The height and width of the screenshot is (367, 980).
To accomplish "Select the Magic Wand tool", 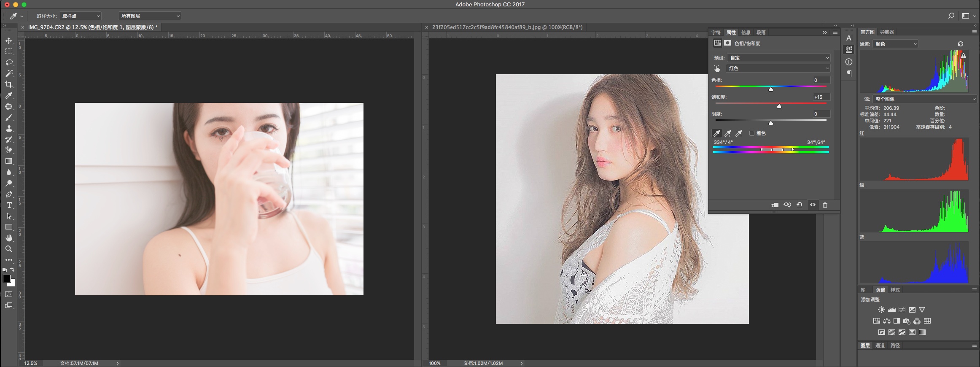I will coord(9,73).
